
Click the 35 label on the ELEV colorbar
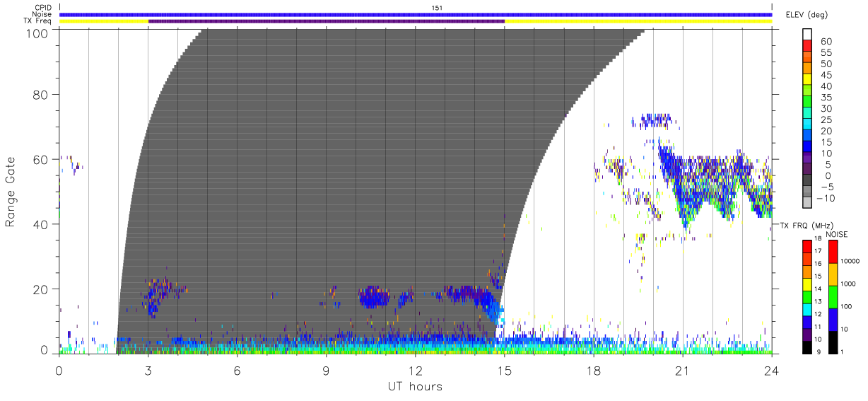[x=826, y=97]
